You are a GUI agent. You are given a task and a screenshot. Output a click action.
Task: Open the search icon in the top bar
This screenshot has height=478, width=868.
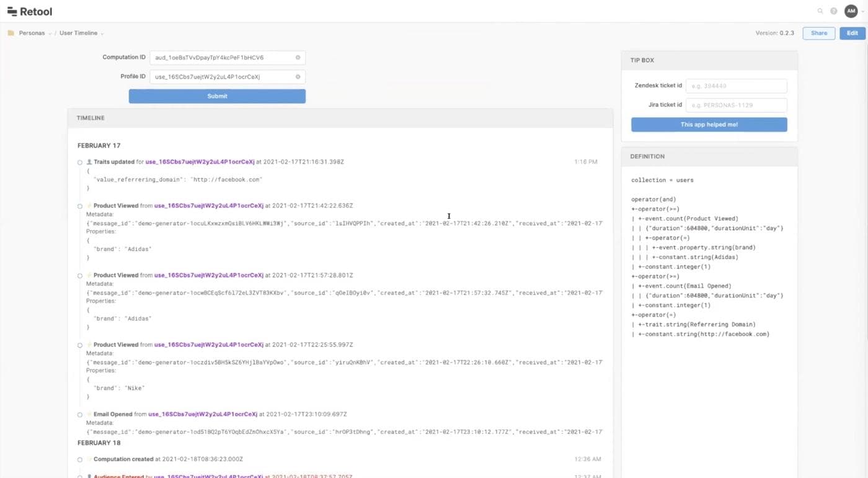[x=820, y=11]
